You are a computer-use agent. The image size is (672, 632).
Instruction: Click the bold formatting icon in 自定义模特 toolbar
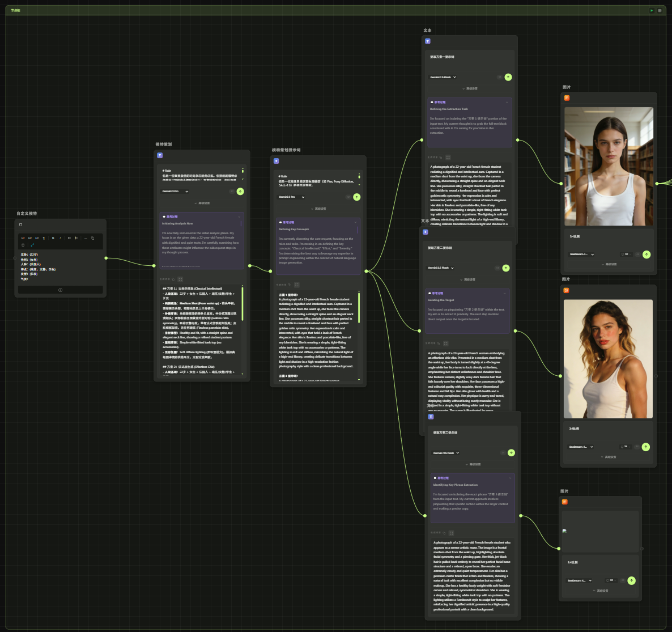53,238
